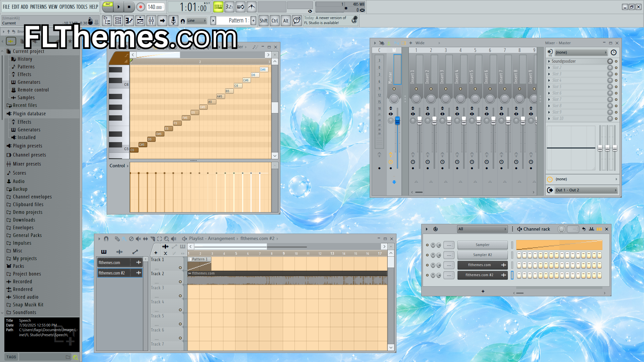The image size is (644, 362).
Task: Select the Playlist playback speaker tool
Action: click(173, 239)
